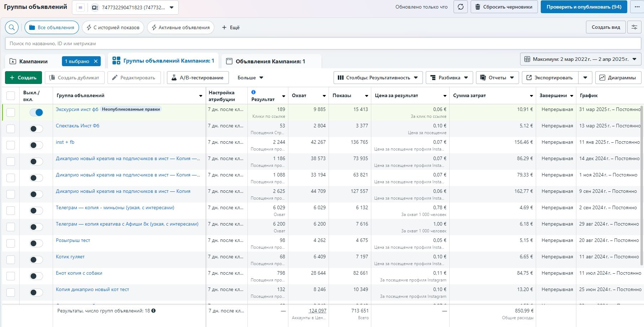
Task: Click Проверить и опубликовать (94) button
Action: 583,7
